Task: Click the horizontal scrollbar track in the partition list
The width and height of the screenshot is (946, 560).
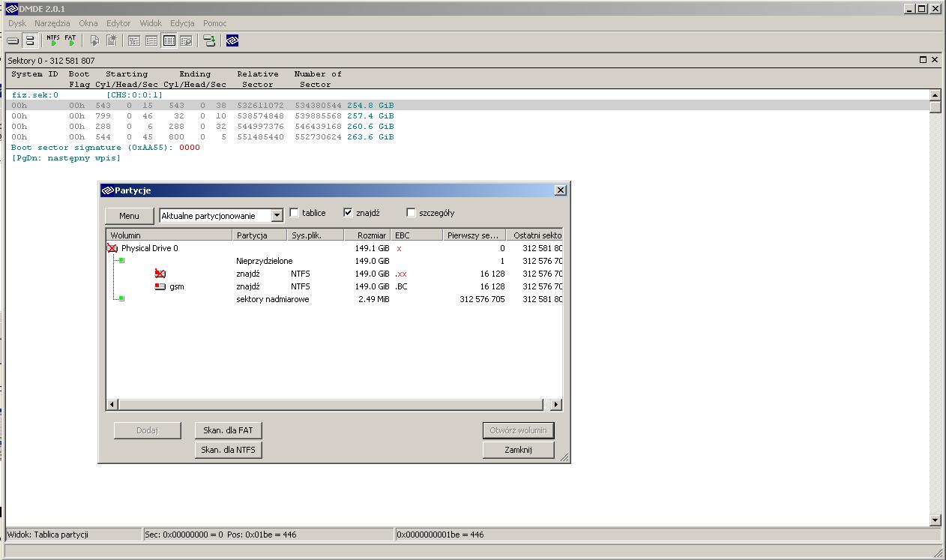Action: (334, 405)
